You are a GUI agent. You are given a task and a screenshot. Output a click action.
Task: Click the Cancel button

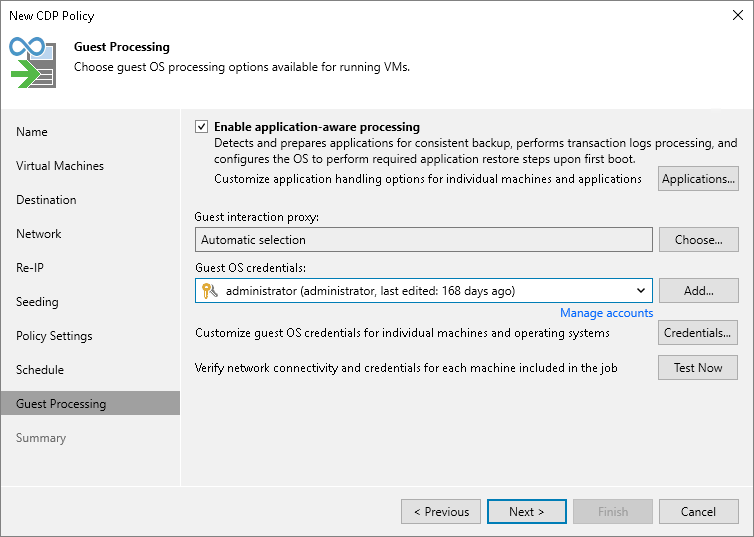click(699, 512)
